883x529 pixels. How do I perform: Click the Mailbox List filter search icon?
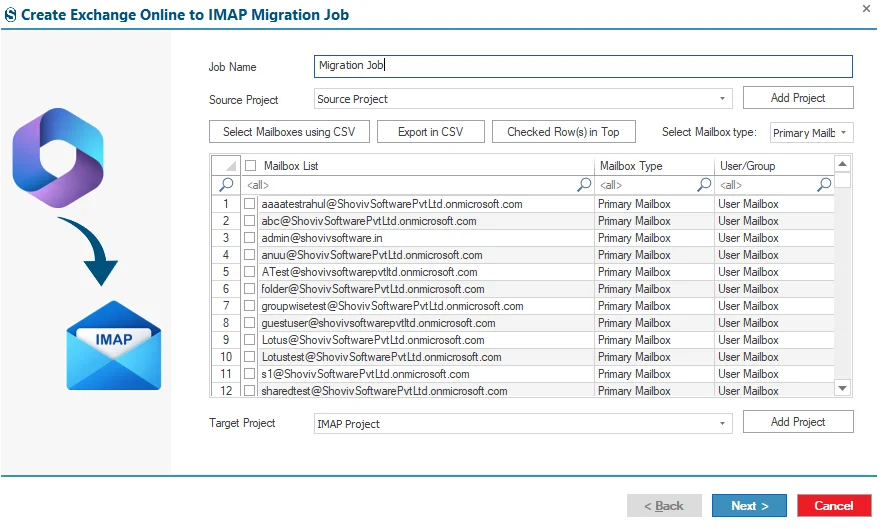(584, 184)
